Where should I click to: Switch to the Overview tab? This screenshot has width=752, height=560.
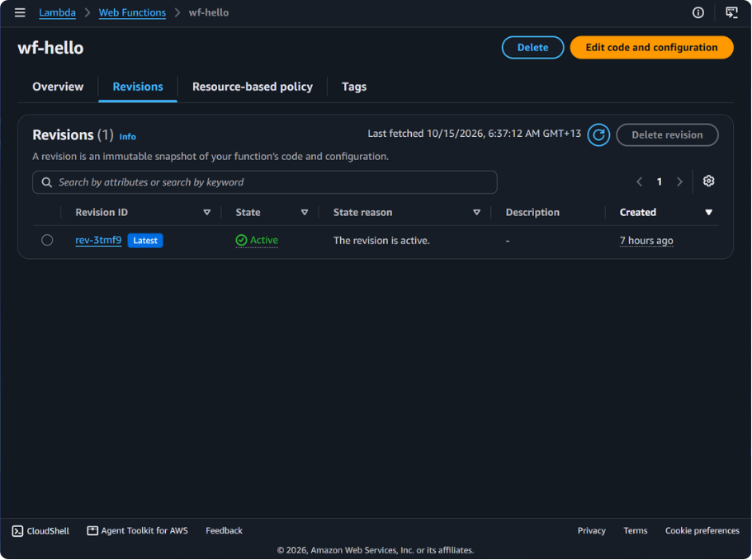[x=58, y=87]
